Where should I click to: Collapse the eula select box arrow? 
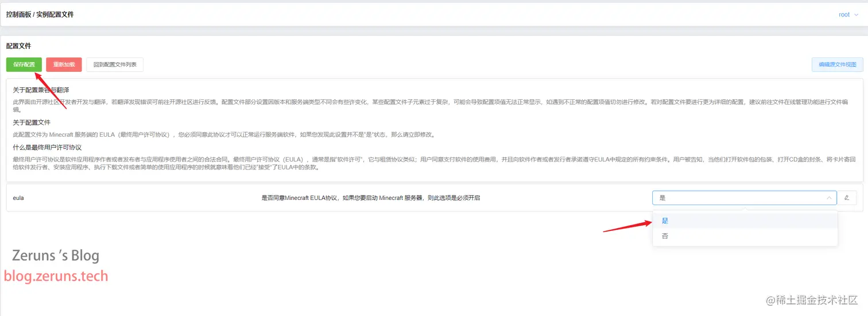point(828,198)
